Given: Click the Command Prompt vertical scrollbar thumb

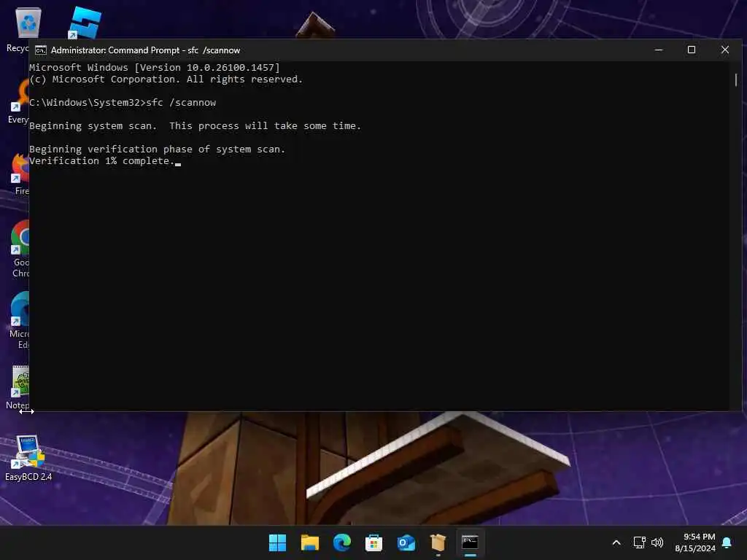Looking at the screenshot, I should click(x=735, y=80).
